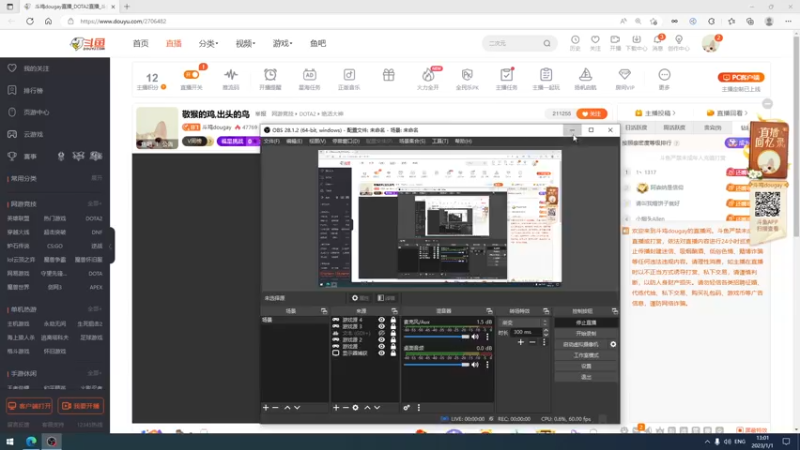This screenshot has height=450, width=800.
Task: Open the 帮助(H) menu in OBS
Action: point(463,141)
